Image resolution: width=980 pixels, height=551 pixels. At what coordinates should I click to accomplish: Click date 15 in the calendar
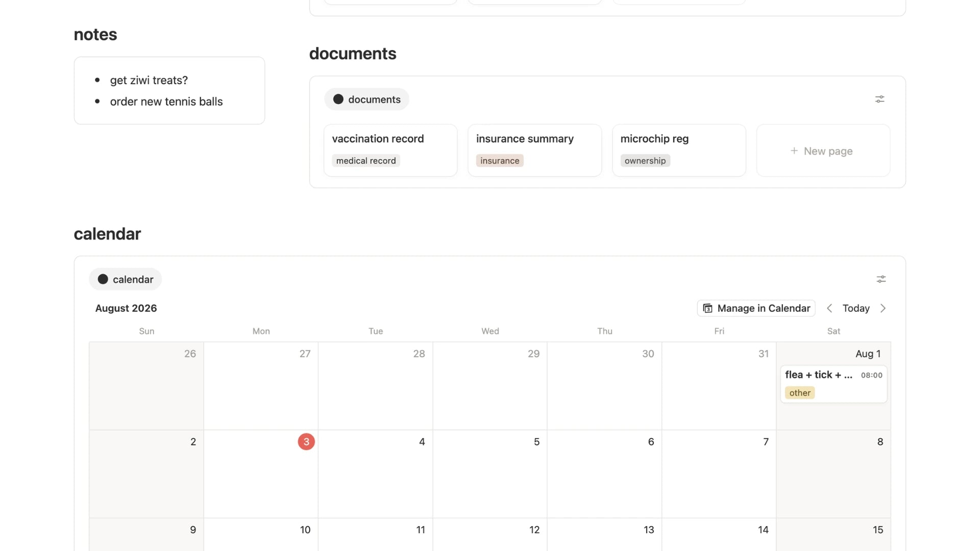click(x=878, y=530)
